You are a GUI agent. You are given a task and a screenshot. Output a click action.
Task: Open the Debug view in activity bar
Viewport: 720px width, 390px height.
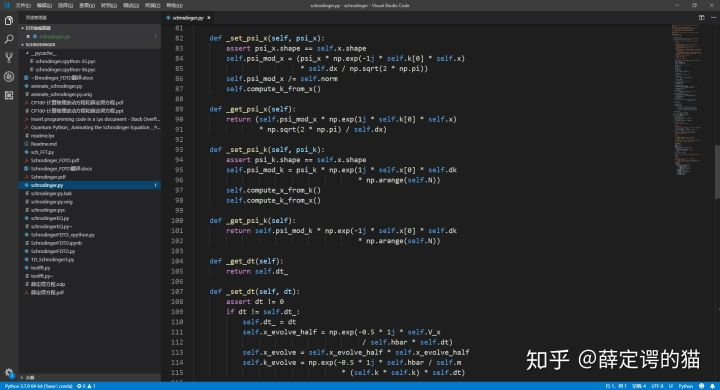coord(9,77)
